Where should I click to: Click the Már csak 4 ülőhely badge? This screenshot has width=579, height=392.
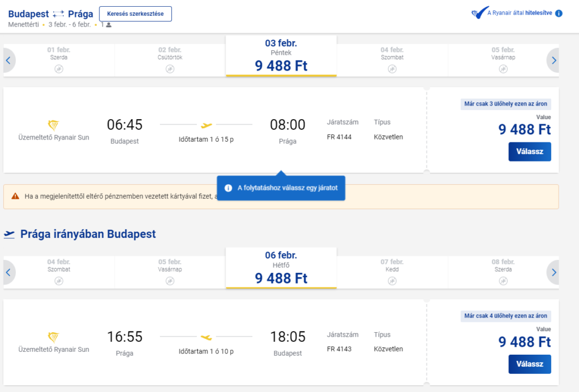pos(505,316)
